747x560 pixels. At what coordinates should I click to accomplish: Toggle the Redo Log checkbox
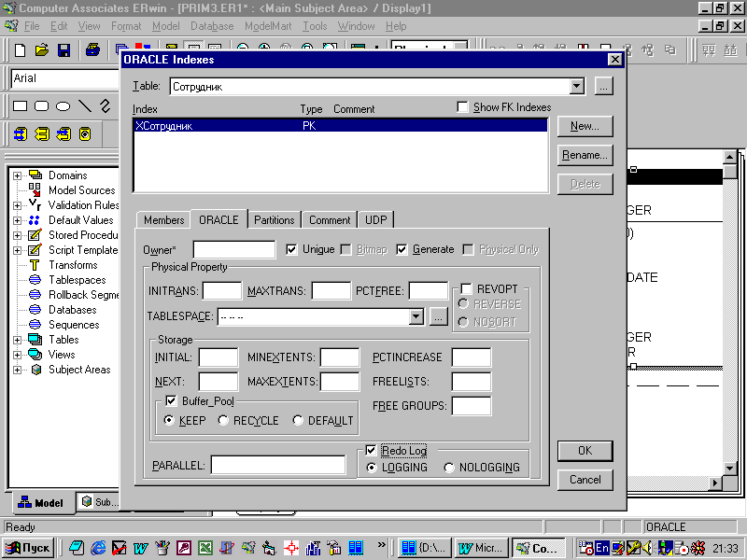(x=371, y=450)
